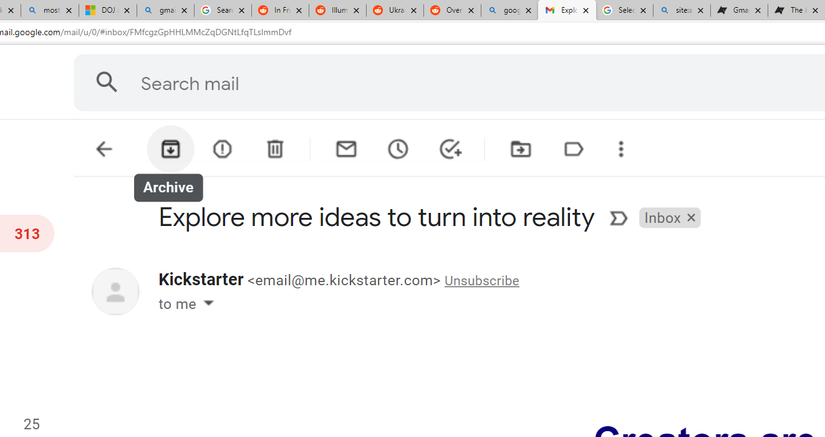This screenshot has height=437, width=825.
Task: Snooze this email with clock icon
Action: click(x=398, y=149)
